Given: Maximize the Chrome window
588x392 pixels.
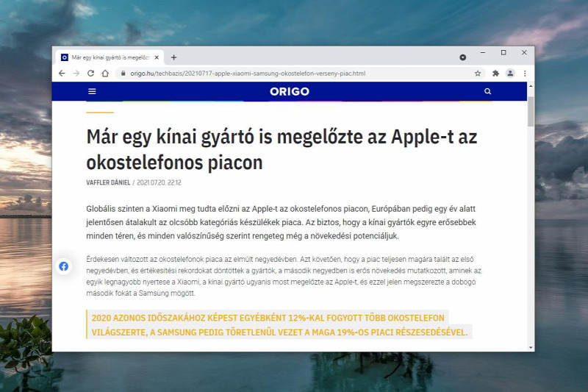Looking at the screenshot, I should coord(503,53).
